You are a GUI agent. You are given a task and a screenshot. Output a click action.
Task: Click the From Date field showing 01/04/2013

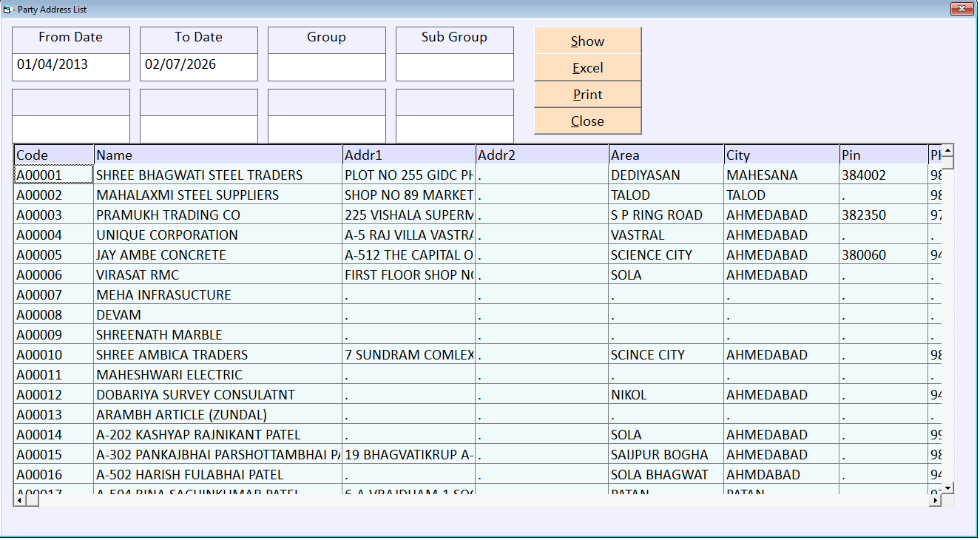(71, 67)
